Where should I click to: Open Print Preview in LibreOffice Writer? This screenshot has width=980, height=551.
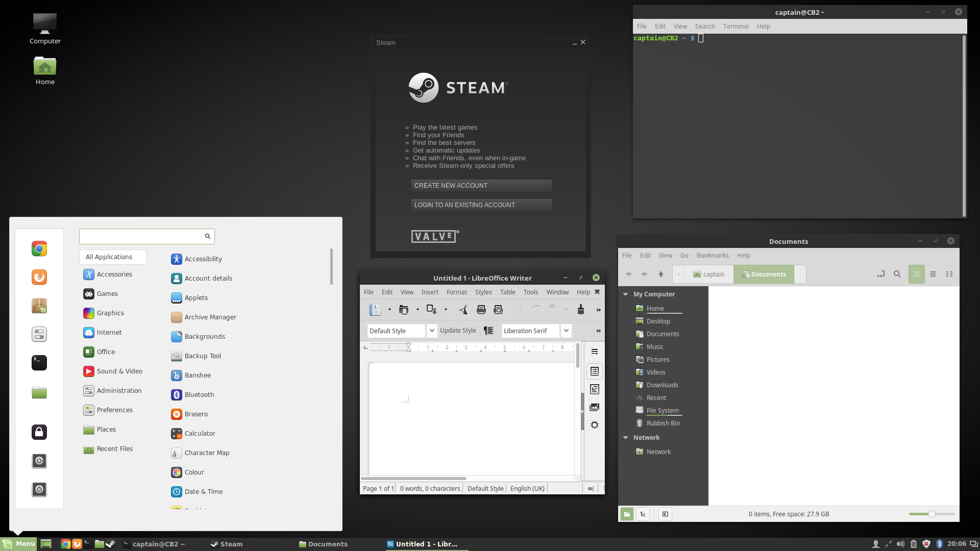[498, 310]
